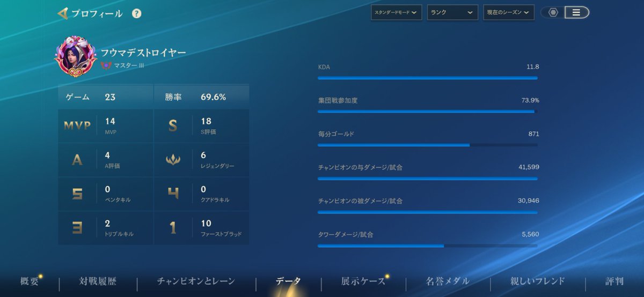Click the player name フウマデストロイヤー
The width and height of the screenshot is (644, 297).
[143, 53]
